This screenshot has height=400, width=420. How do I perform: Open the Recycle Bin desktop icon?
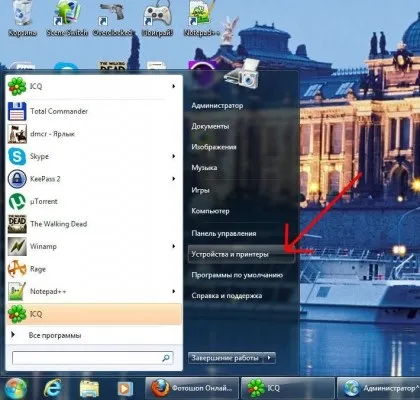[22, 17]
